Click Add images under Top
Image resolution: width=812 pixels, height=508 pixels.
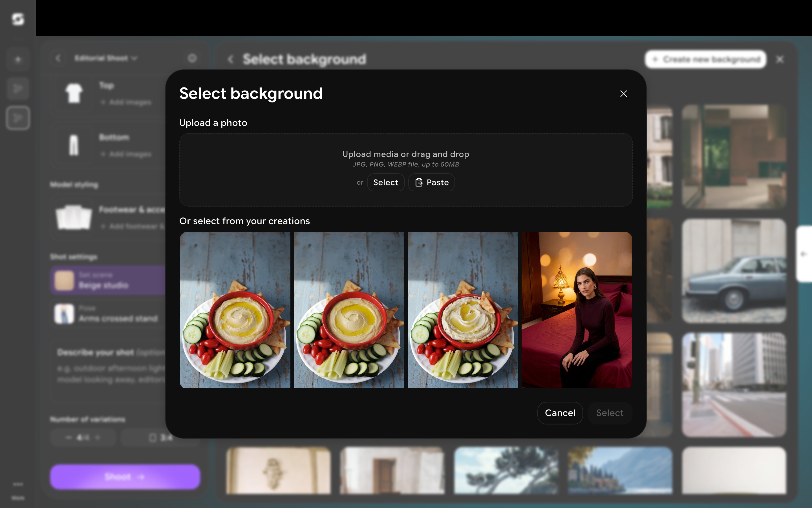(x=126, y=102)
